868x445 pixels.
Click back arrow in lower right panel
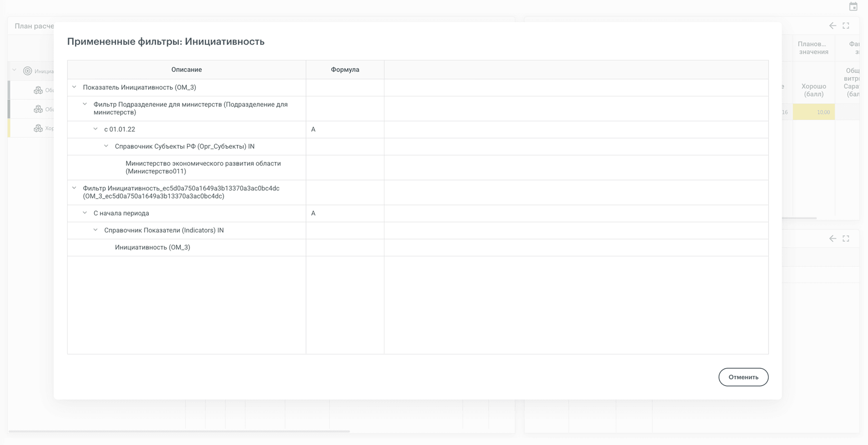pyautogui.click(x=833, y=238)
